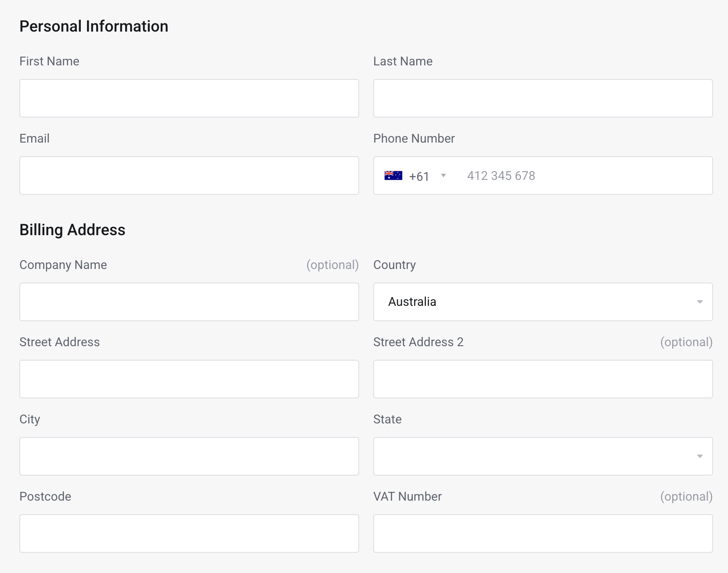Focus the City input field
The height and width of the screenshot is (573, 728).
(189, 456)
